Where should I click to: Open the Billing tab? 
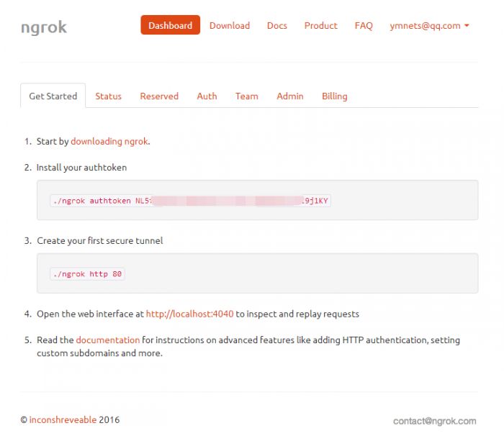pyautogui.click(x=334, y=96)
